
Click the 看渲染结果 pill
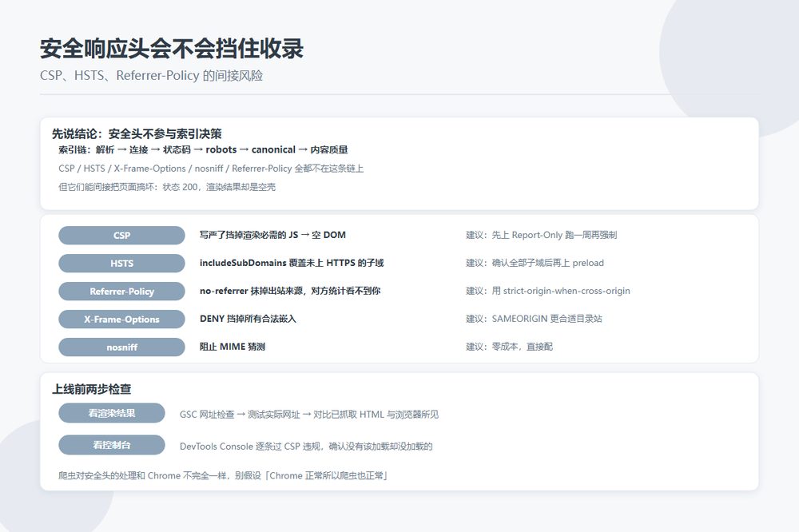point(112,413)
